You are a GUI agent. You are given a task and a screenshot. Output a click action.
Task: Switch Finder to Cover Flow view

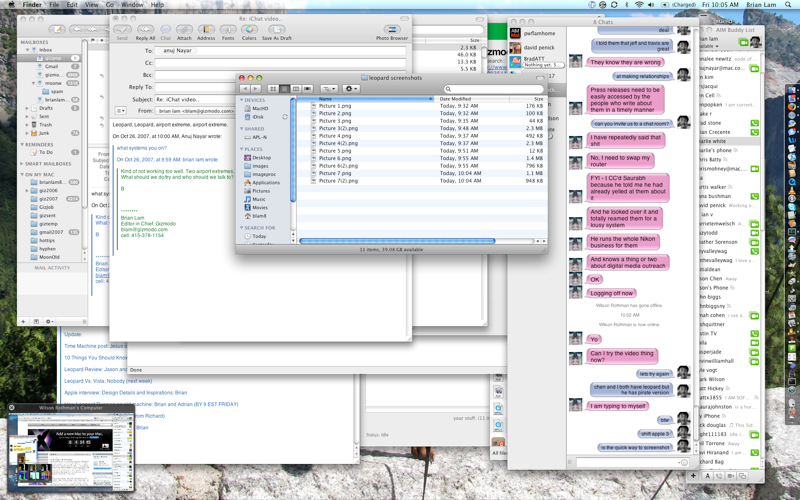(x=307, y=89)
